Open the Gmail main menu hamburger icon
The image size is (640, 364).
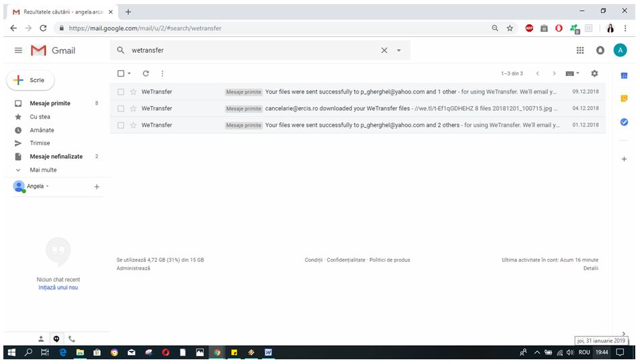(18, 50)
